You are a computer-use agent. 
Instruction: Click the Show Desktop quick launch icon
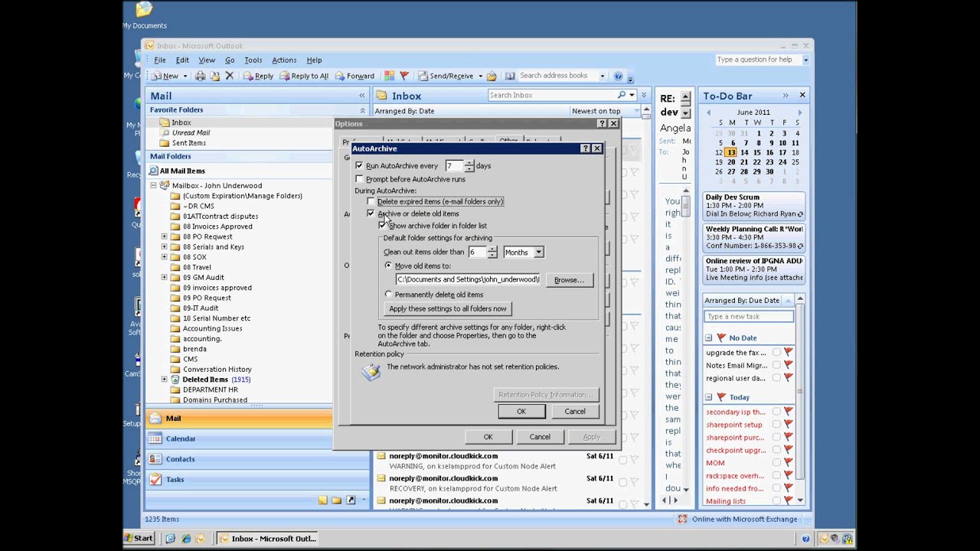171,539
